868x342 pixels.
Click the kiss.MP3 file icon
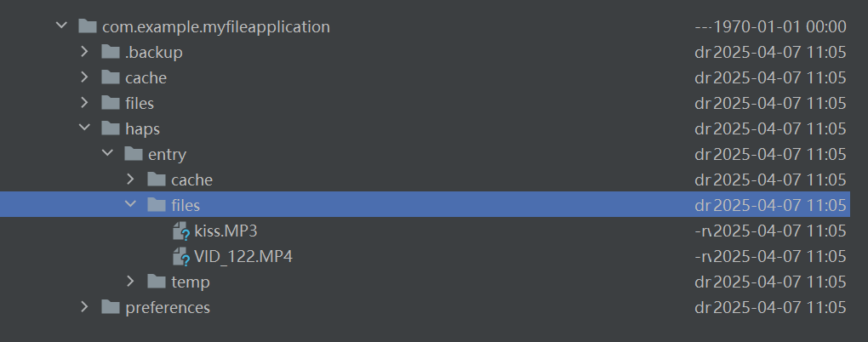181,231
